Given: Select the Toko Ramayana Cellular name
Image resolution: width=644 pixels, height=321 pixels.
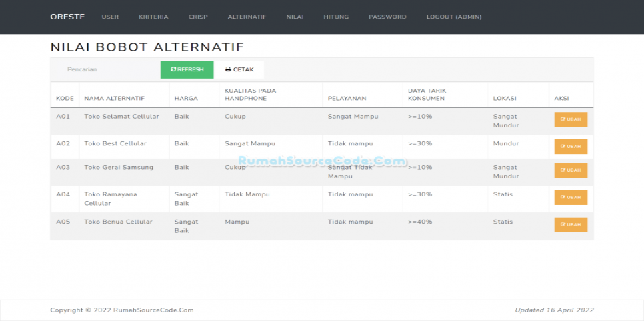Looking at the screenshot, I should (111, 199).
